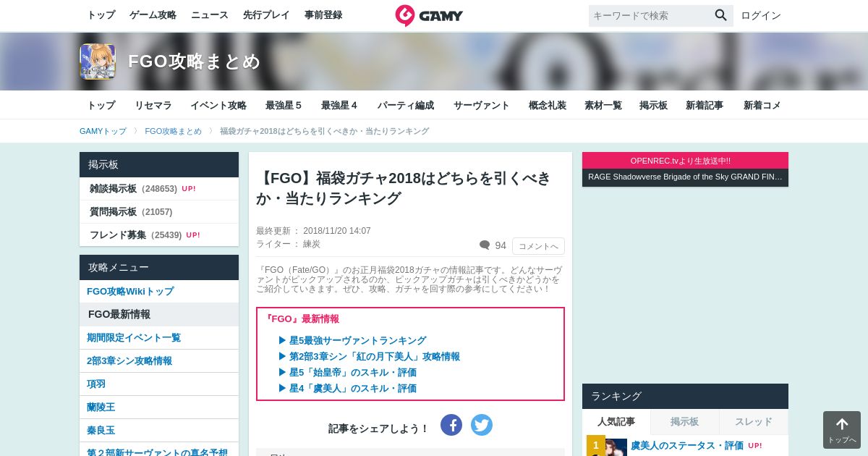Open the 事前登録 menu item
868x456 pixels.
323,15
